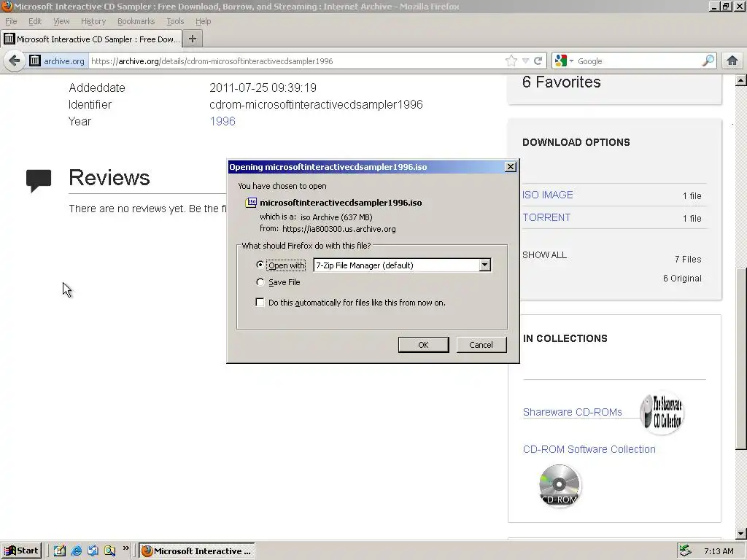Select the Microsoft Interactive CD Sampler tab

pos(91,39)
